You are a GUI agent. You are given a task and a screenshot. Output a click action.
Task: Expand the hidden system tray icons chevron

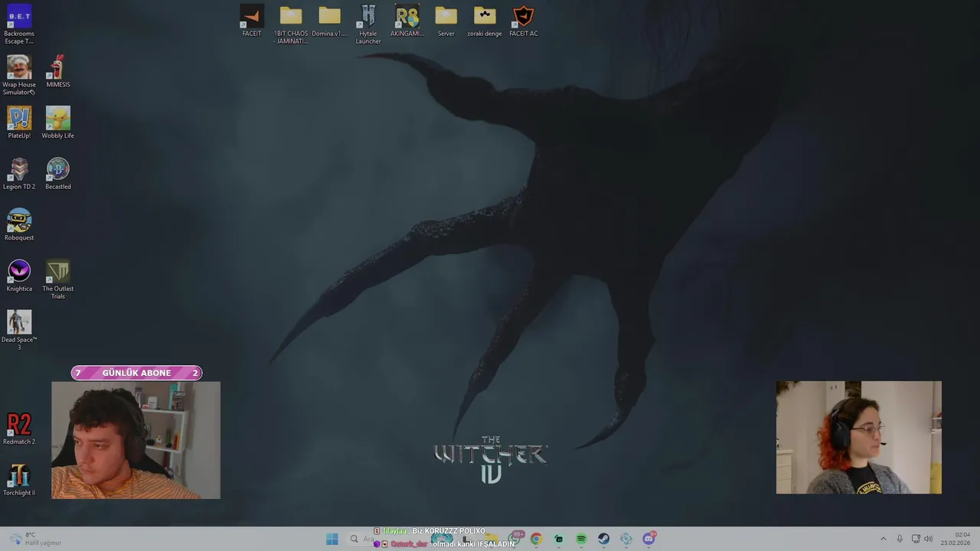point(883,539)
